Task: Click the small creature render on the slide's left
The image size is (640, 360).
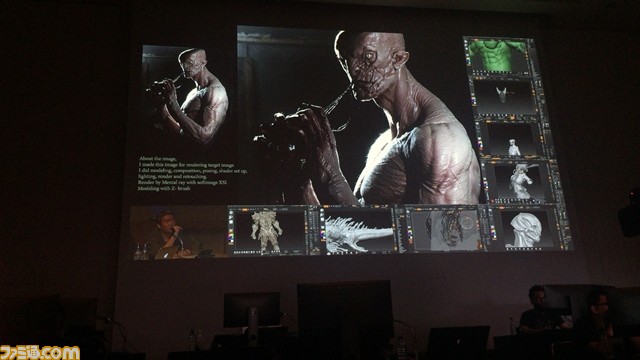Action: (x=185, y=94)
